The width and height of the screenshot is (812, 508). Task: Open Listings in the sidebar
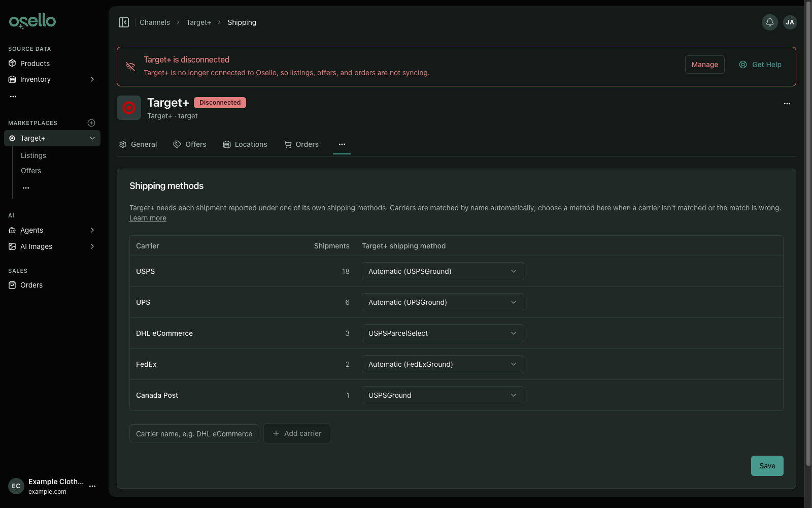click(33, 155)
